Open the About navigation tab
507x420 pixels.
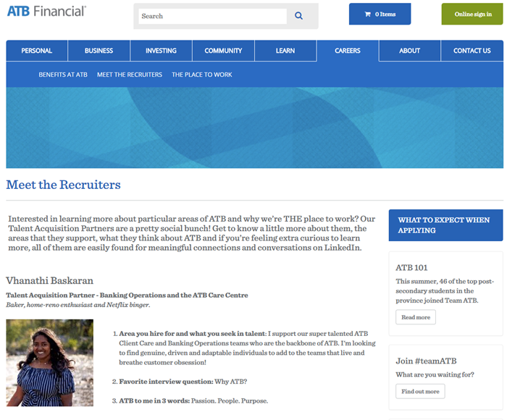coord(409,51)
